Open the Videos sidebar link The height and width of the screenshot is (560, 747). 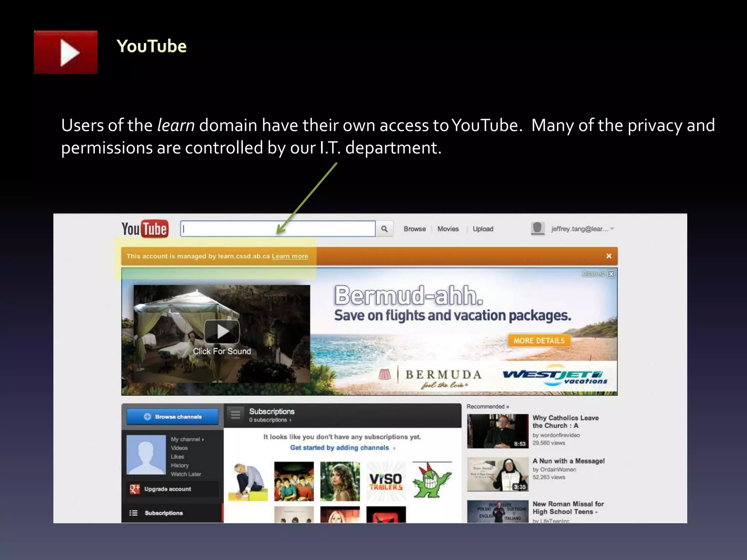point(179,448)
